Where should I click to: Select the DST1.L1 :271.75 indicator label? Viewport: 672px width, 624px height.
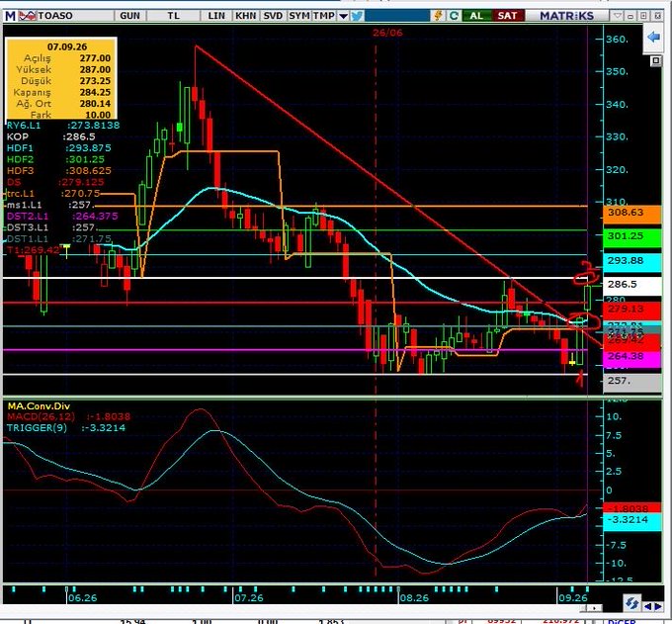point(59,239)
